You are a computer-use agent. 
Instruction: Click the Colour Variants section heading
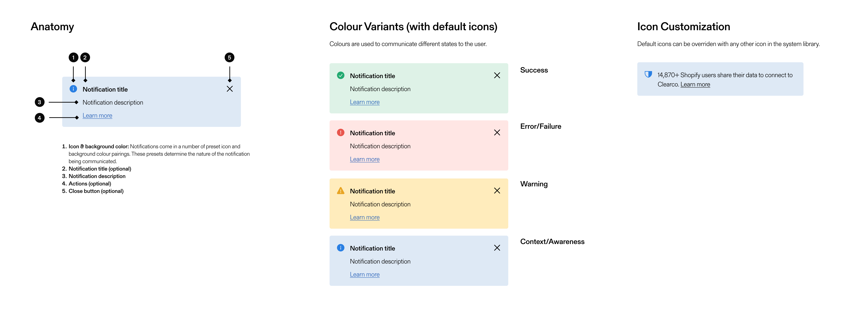413,27
